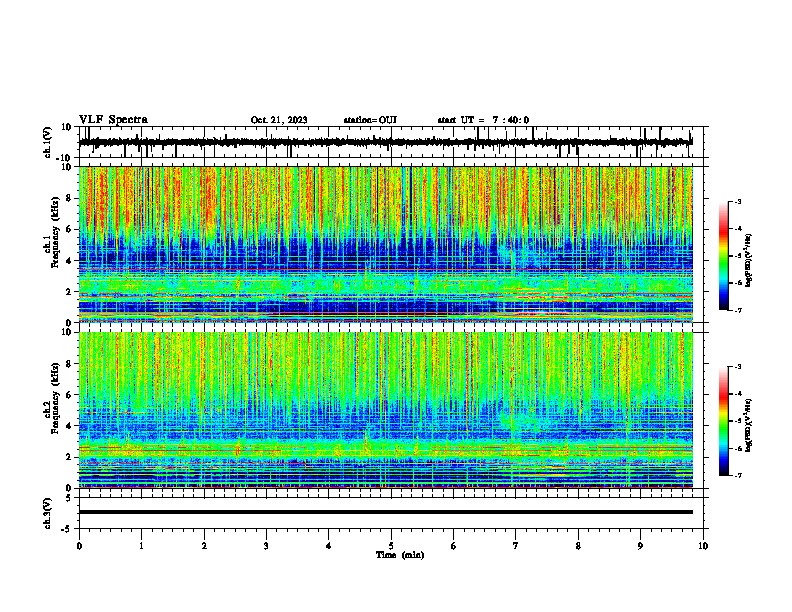Click the '-3' label on ch.1 colorbar
The width and height of the screenshot is (792, 612).
click(x=737, y=201)
